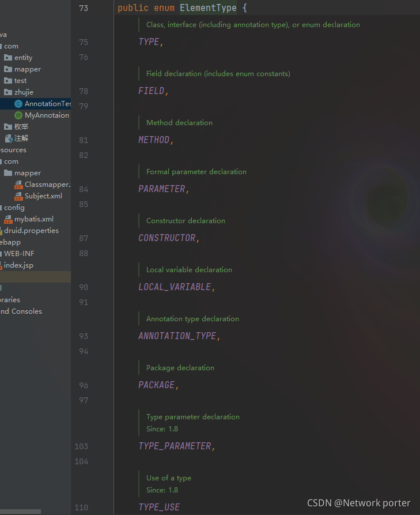Click ElementType enum name
Viewport: 420px width, 515px height.
208,8
